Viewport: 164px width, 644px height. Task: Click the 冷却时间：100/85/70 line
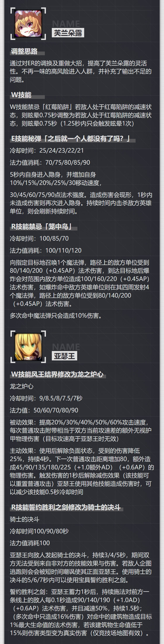pyautogui.click(x=39, y=238)
